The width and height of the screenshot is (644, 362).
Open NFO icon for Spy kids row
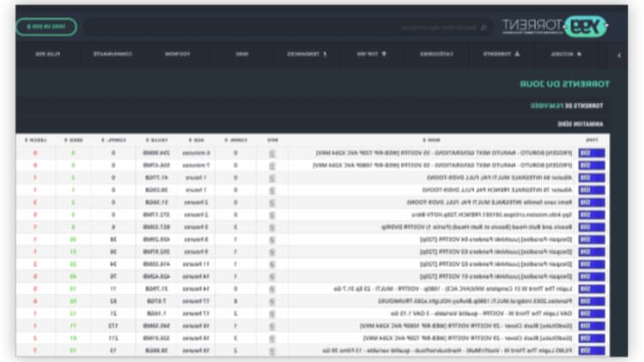[271, 215]
